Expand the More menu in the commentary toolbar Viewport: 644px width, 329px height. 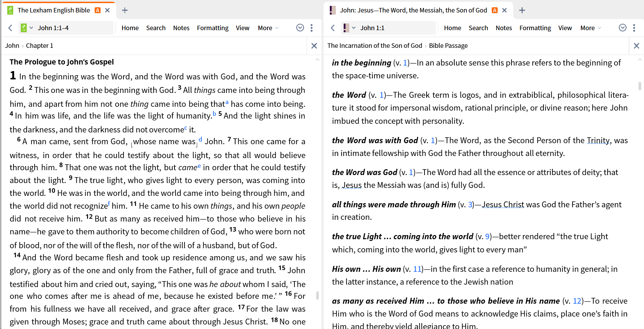(591, 28)
